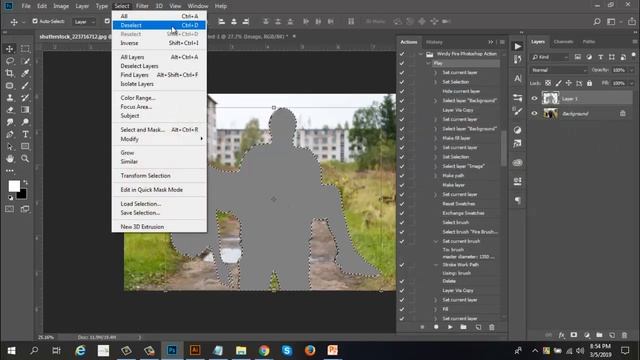Toggle checkmark for Stroke Work Path step
Image resolution: width=640 pixels, height=360 pixels.
click(402, 265)
